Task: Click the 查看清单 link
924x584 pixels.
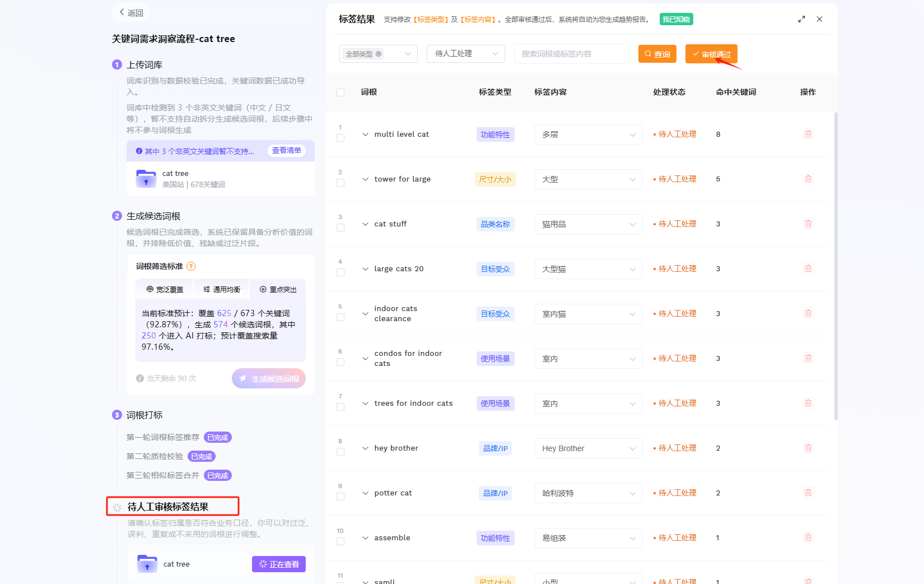Action: coord(287,150)
